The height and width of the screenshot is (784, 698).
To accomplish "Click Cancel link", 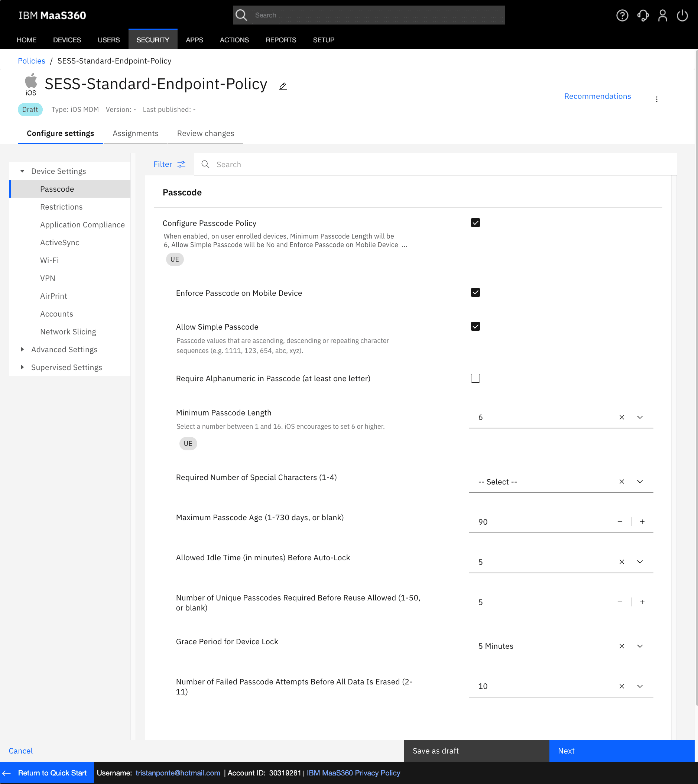I will click(21, 751).
